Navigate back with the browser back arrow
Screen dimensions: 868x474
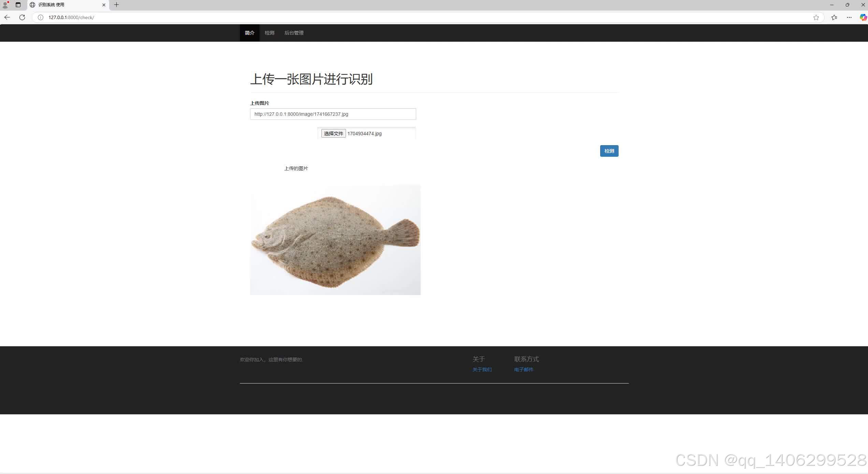point(7,17)
